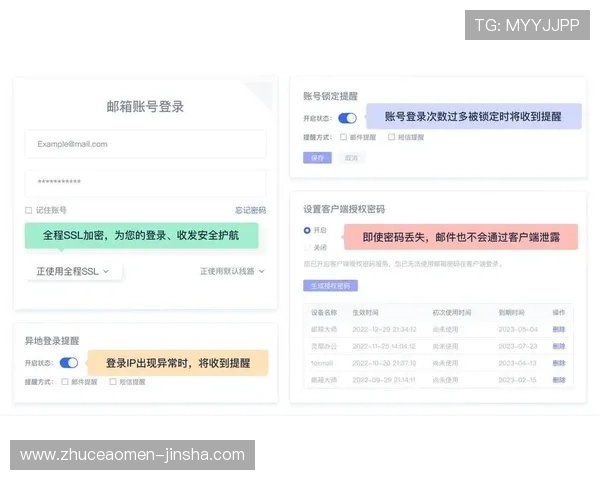Click the Example@mail.com email input field
This screenshot has height=480, width=600.
145,144
